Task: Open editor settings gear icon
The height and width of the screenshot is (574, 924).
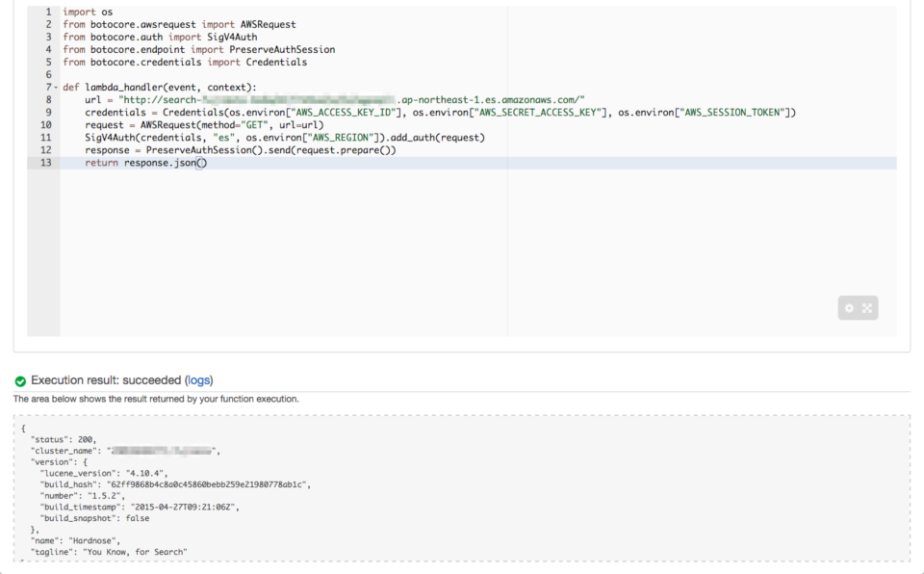Action: point(849,308)
